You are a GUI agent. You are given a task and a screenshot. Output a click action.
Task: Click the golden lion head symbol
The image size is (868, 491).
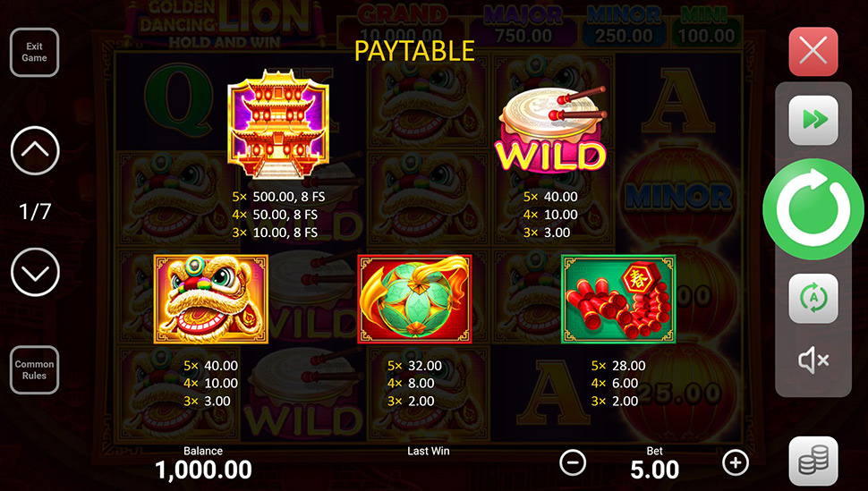pyautogui.click(x=211, y=299)
